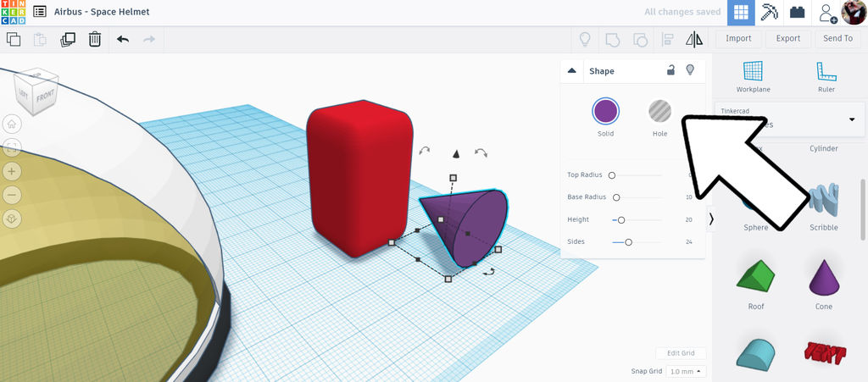Click the Show all lightbulb icon
The height and width of the screenshot is (382, 868).
(x=585, y=39)
